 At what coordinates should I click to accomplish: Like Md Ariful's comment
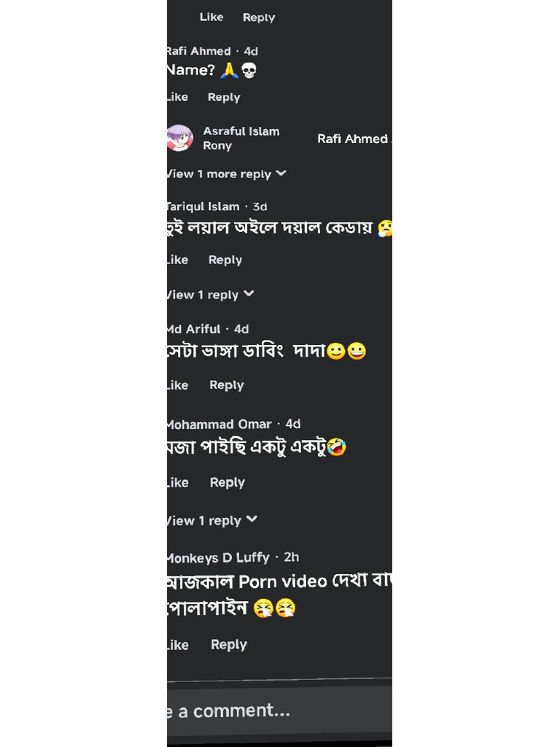(177, 385)
